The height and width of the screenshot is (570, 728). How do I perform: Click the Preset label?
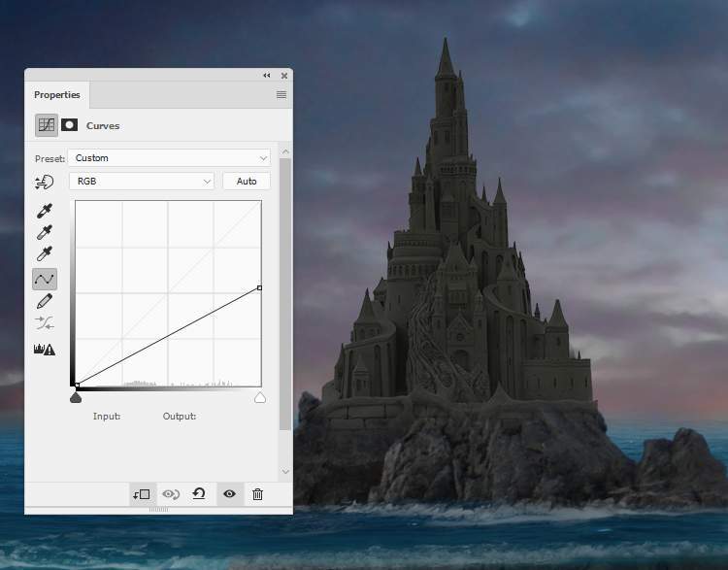(x=50, y=159)
